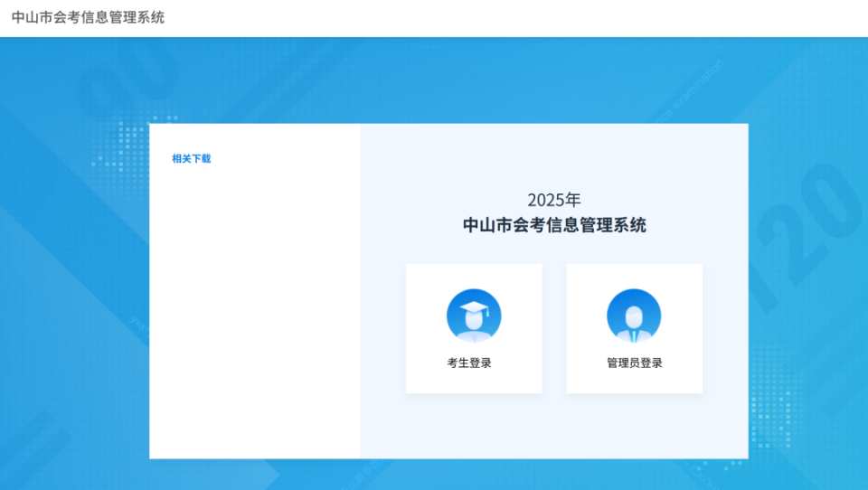Viewport: 868px width, 490px height.
Task: Click the graduate student avatar icon
Action: click(474, 316)
